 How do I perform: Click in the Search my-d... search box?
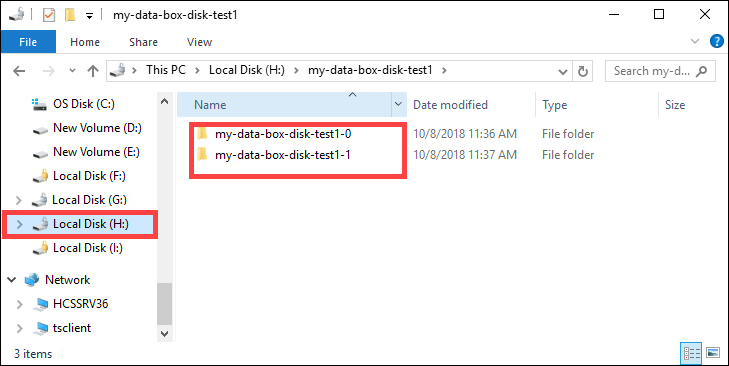pyautogui.click(x=653, y=71)
